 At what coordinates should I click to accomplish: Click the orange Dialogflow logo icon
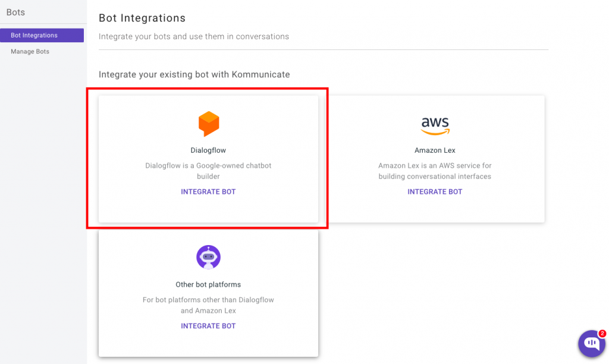point(209,124)
